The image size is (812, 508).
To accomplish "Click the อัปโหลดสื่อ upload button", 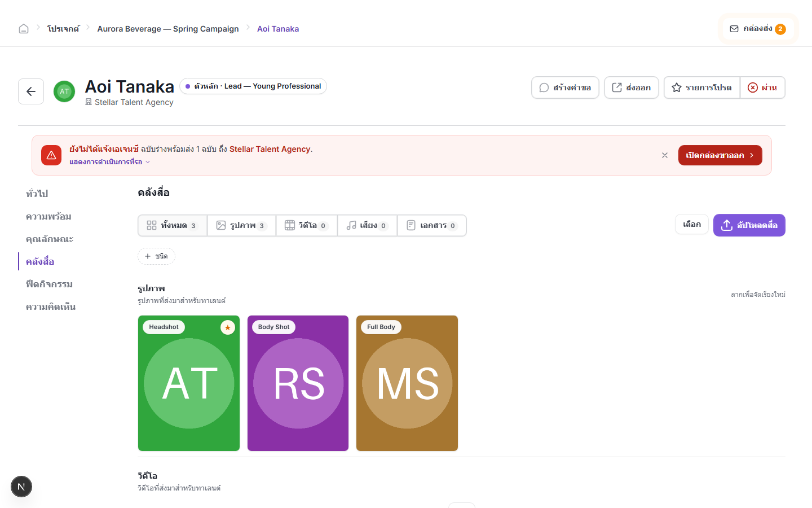I will [749, 225].
